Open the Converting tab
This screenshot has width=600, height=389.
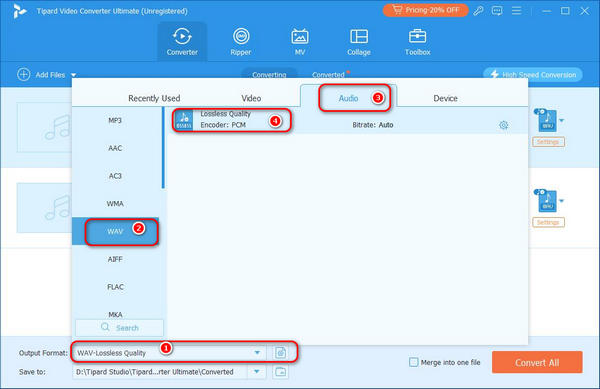click(269, 75)
